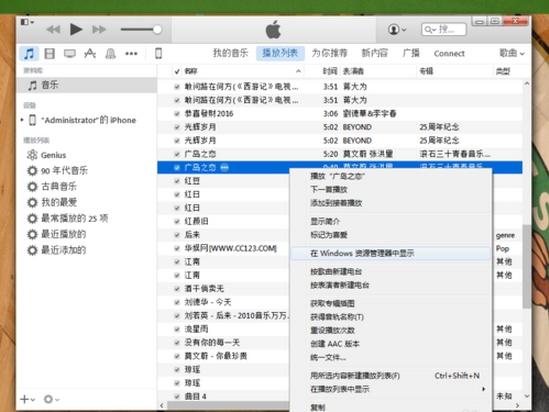Uncheck the 恭喜發財2016 song checkbox

pos(177,114)
